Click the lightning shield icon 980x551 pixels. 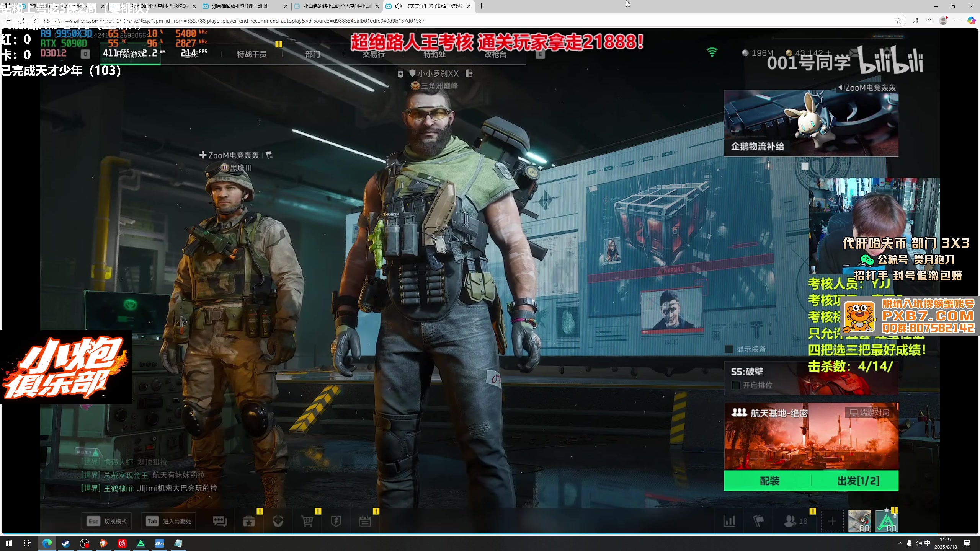coord(336,521)
